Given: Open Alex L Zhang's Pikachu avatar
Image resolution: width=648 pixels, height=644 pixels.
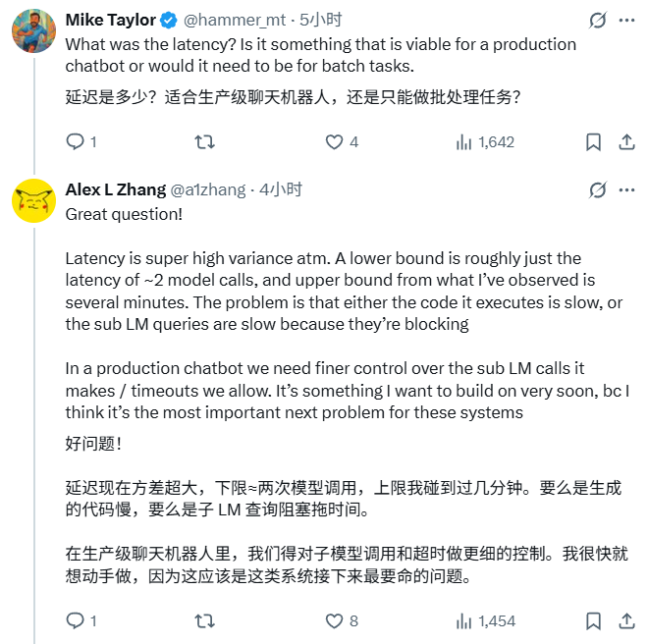Looking at the screenshot, I should click(32, 202).
